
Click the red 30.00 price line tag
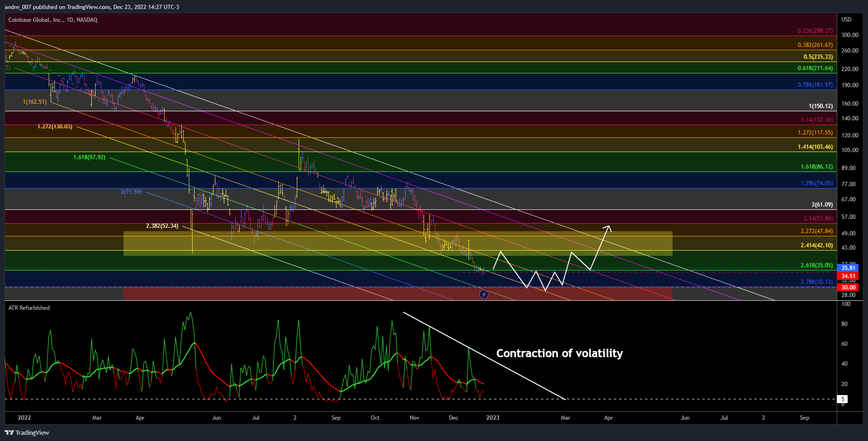(848, 288)
